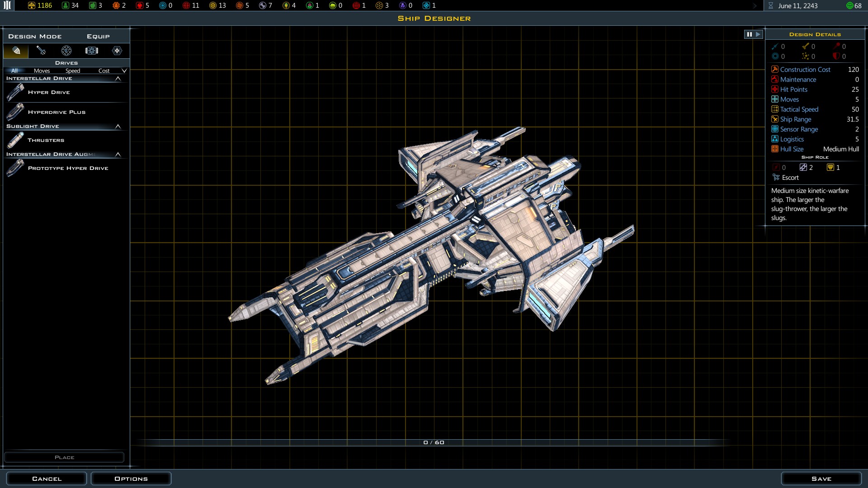Select Prototype Hyper Drive list entry
Viewport: 868px width, 488px height.
68,168
